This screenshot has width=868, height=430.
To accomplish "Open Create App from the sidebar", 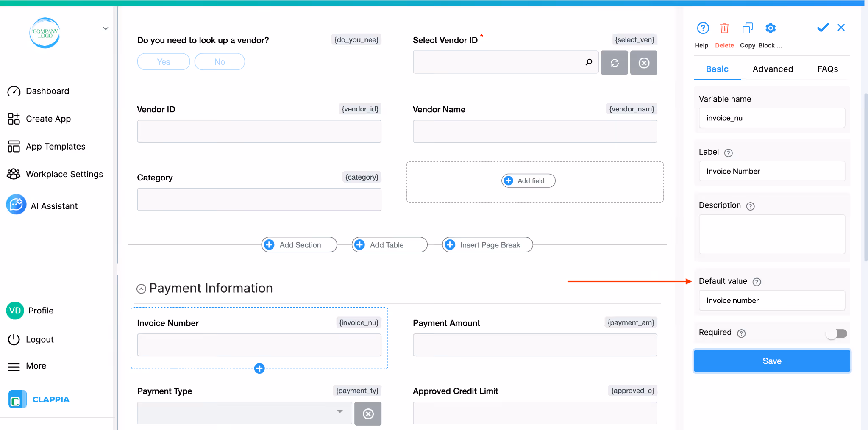I will tap(48, 119).
